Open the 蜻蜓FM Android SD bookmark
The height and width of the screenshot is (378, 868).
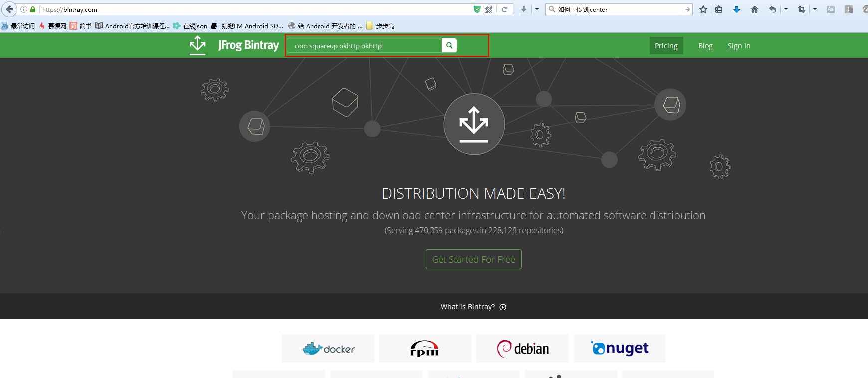point(247,26)
